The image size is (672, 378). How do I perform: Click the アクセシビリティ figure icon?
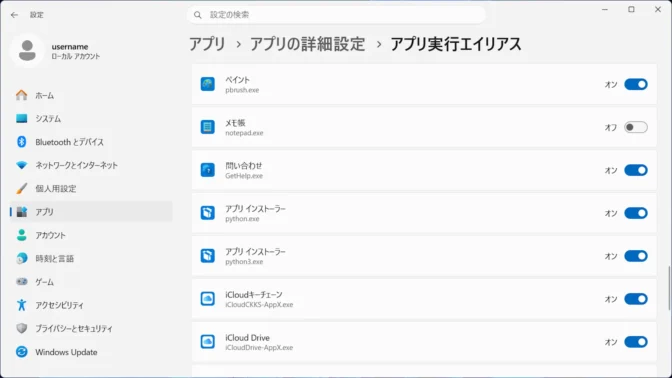[21, 305]
